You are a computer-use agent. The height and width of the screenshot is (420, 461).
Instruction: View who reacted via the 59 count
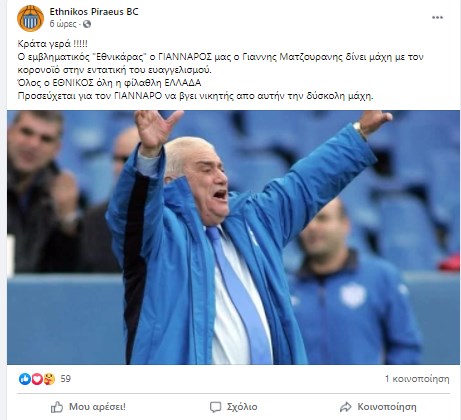(x=66, y=379)
